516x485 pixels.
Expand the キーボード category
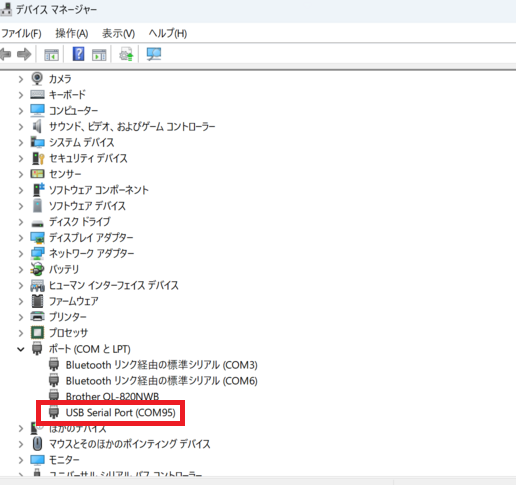21,95
